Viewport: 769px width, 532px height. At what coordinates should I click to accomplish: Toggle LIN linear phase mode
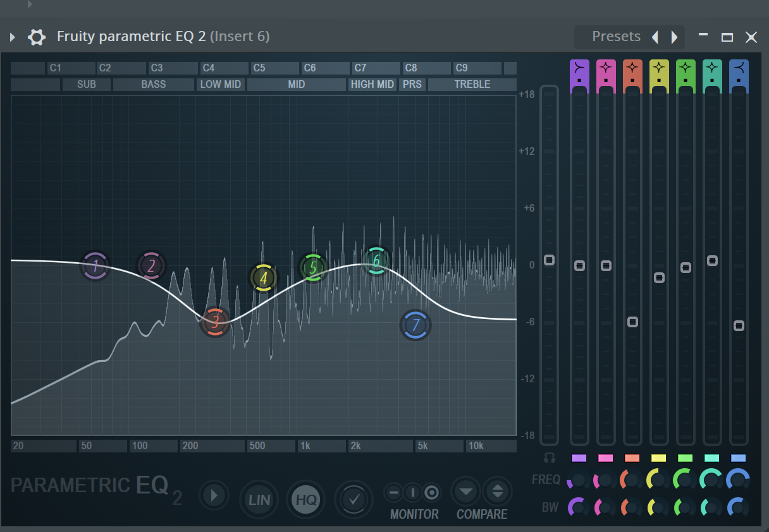[259, 500]
